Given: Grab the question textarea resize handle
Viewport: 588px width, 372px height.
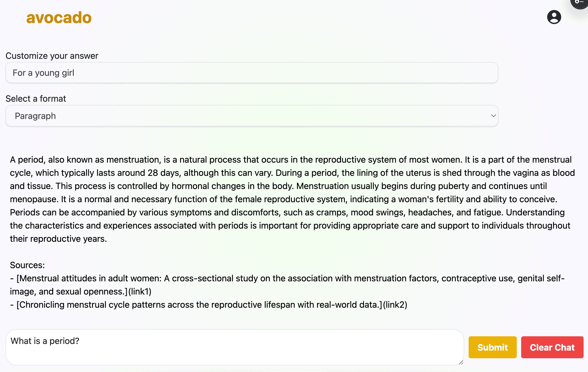Looking at the screenshot, I should click(x=461, y=362).
